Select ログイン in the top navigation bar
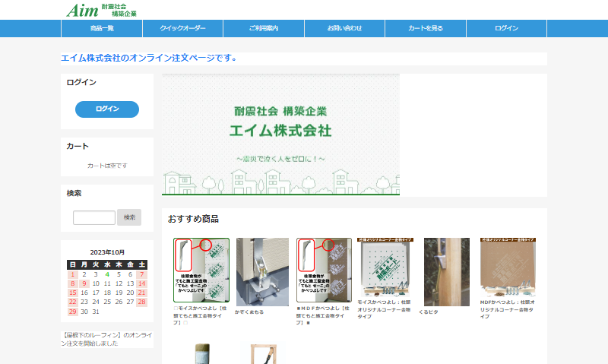This screenshot has width=608, height=364. 506,28
